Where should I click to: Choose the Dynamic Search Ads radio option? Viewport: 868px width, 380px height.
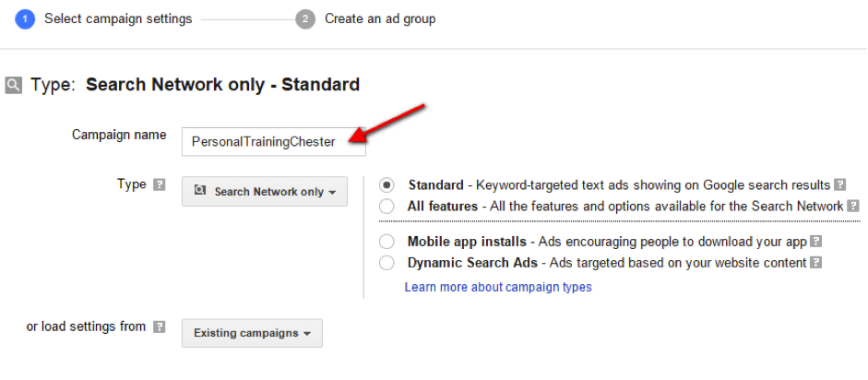coord(386,263)
